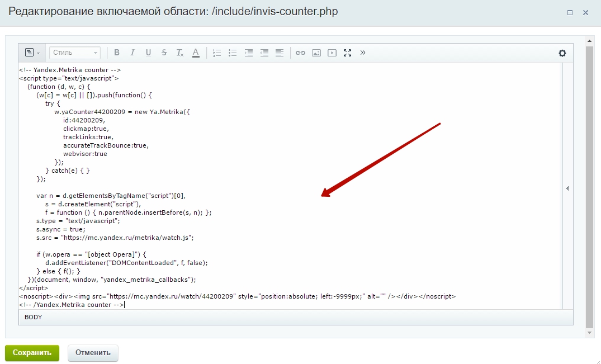Toggle italic formatting
Image resolution: width=601 pixels, height=364 pixels.
pyautogui.click(x=132, y=53)
